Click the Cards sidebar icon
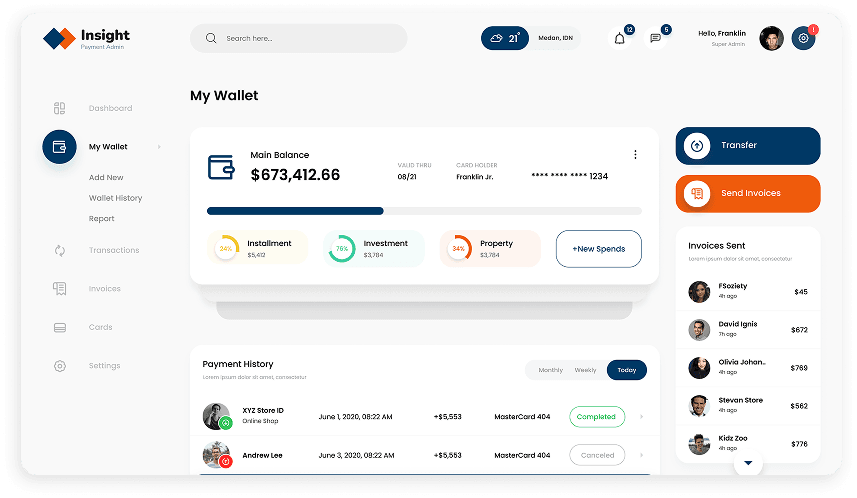The width and height of the screenshot is (857, 498). tap(60, 327)
